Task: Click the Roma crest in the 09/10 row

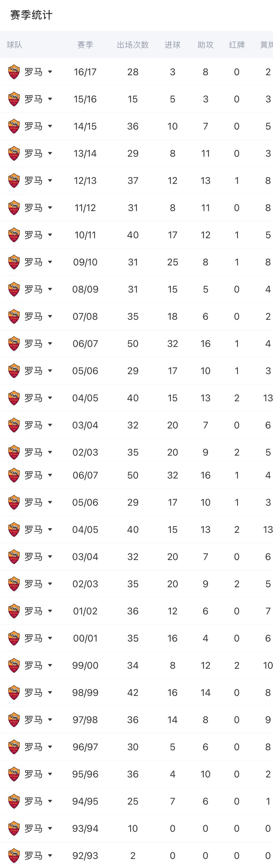Action: 14,262
